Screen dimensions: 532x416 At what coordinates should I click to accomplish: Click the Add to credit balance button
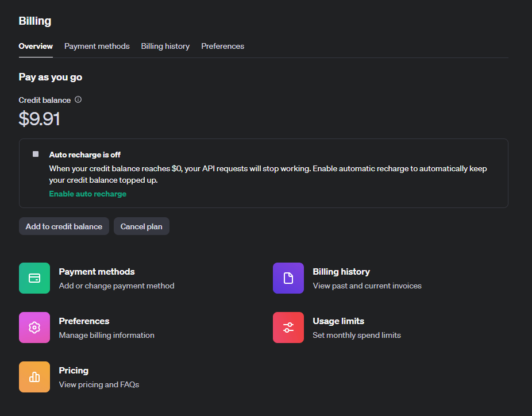pyautogui.click(x=64, y=226)
